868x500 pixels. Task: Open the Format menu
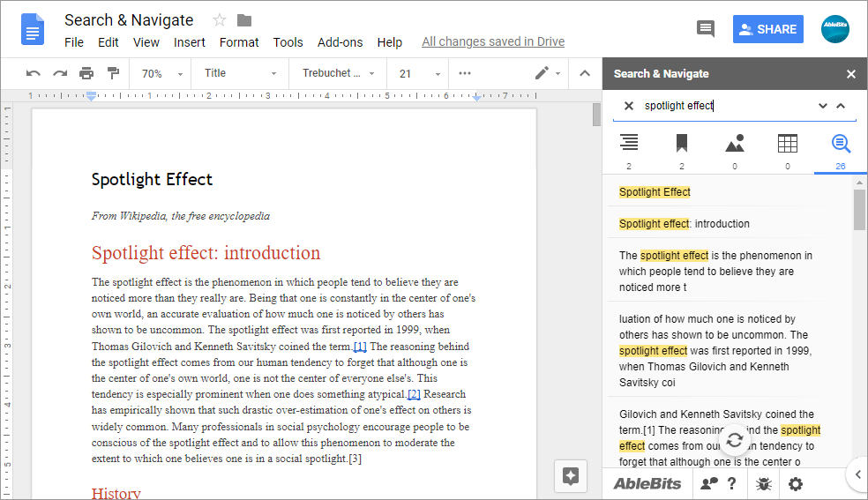[239, 42]
